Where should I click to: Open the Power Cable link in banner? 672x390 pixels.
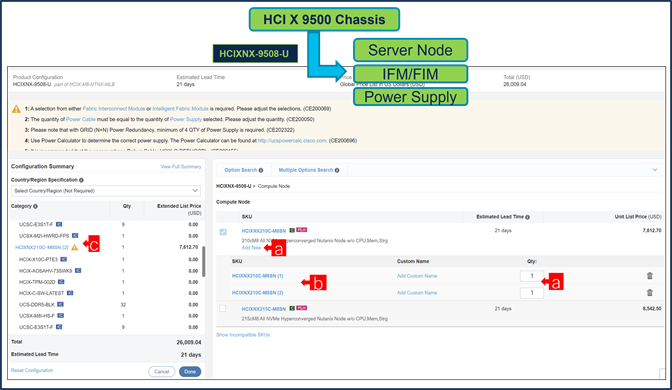[81, 120]
